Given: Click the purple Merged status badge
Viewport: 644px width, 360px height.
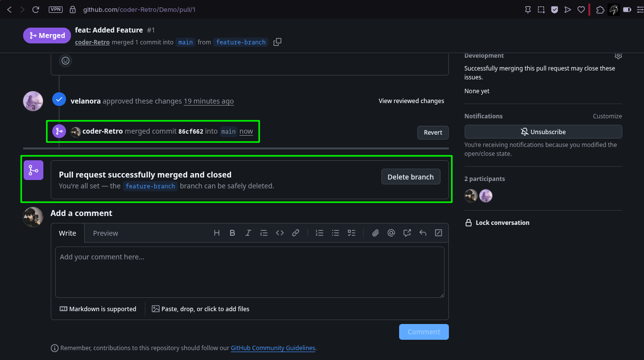Looking at the screenshot, I should pyautogui.click(x=47, y=36).
